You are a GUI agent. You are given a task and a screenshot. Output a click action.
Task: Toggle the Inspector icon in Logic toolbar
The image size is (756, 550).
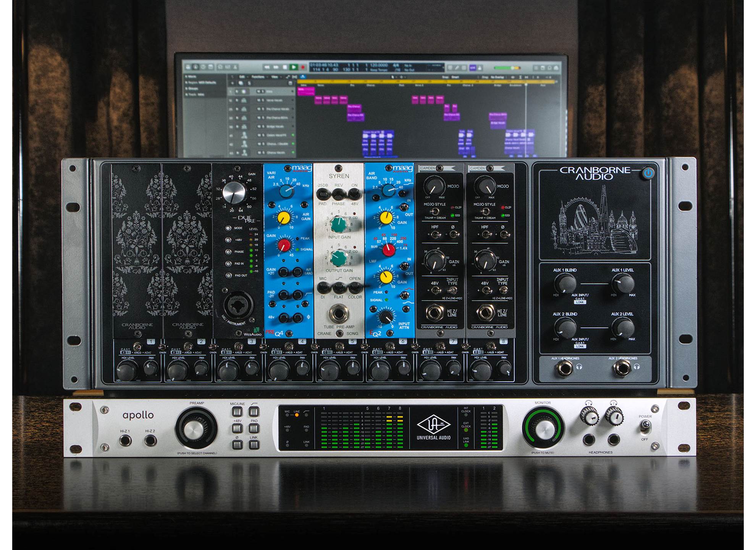coord(195,67)
